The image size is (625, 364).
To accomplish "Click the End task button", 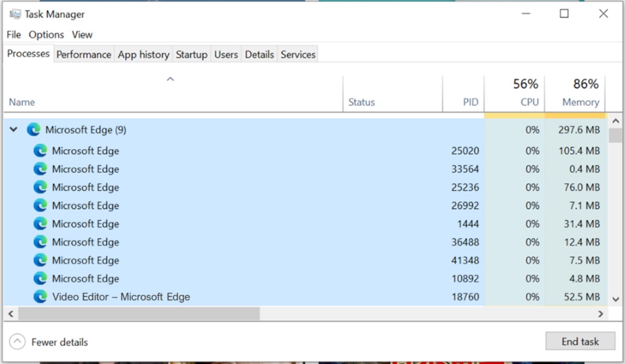I will click(x=580, y=341).
